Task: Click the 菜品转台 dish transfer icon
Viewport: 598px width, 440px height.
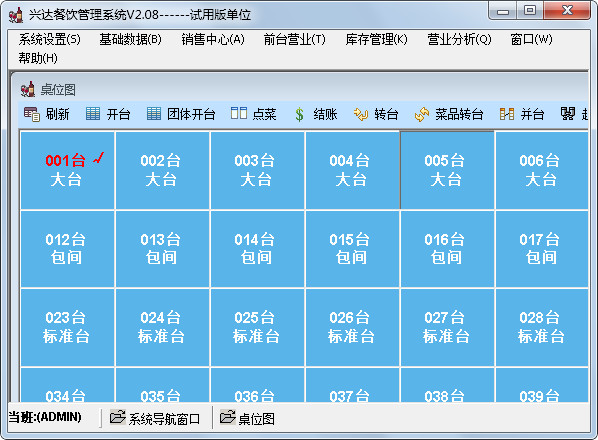Action: pos(422,114)
